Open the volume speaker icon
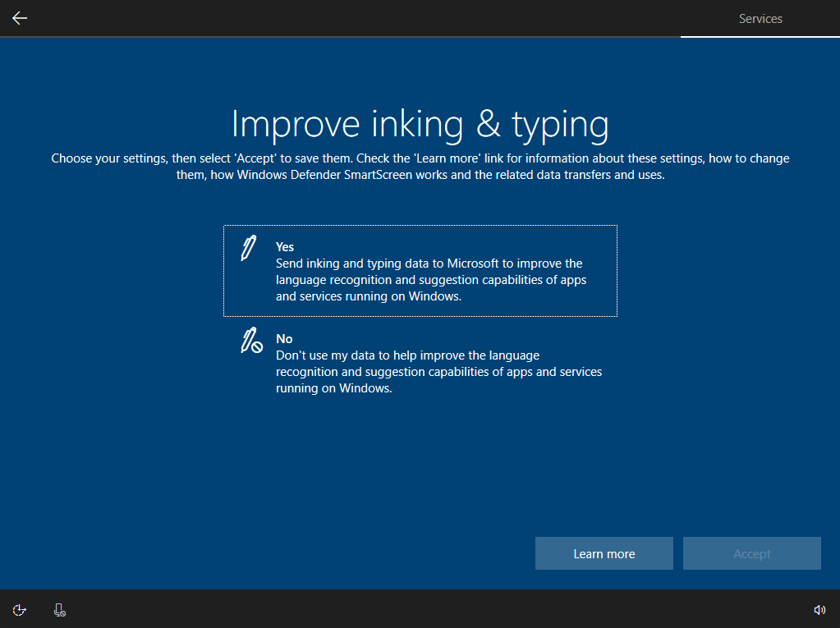Viewport: 840px width, 628px height. click(819, 610)
